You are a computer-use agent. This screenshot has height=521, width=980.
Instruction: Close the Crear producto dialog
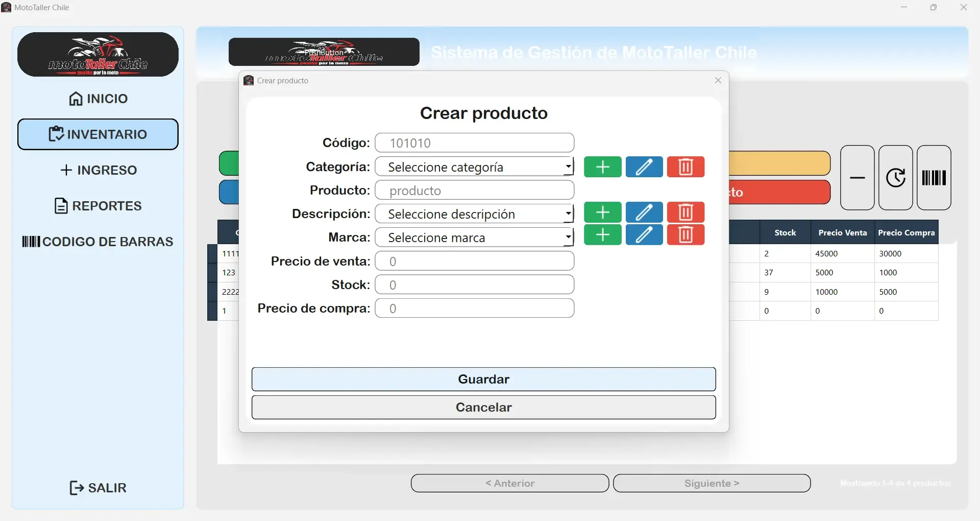coord(718,80)
